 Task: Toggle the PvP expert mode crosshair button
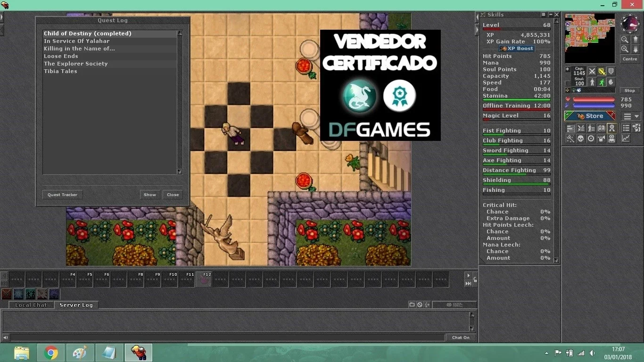point(568,90)
